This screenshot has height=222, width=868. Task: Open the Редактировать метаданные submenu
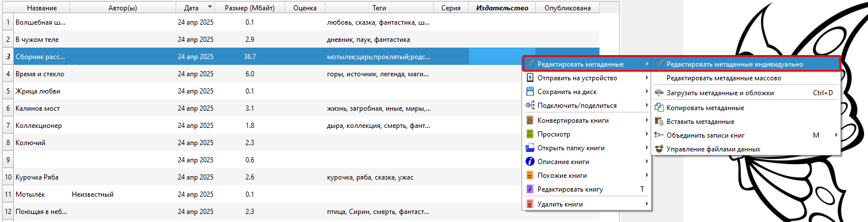click(x=587, y=64)
